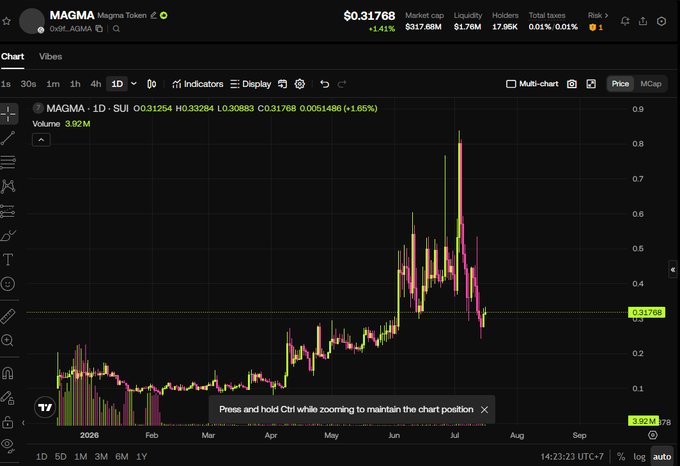Open the horizontal lines and Fib tools

point(8,162)
